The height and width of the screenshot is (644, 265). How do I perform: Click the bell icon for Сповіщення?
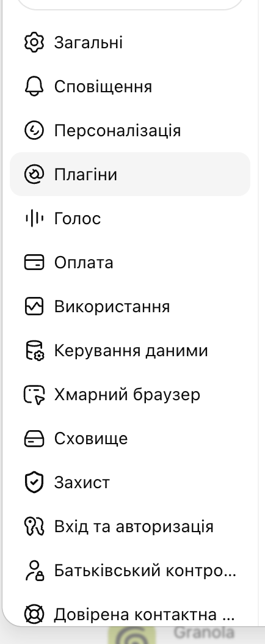pos(34,87)
